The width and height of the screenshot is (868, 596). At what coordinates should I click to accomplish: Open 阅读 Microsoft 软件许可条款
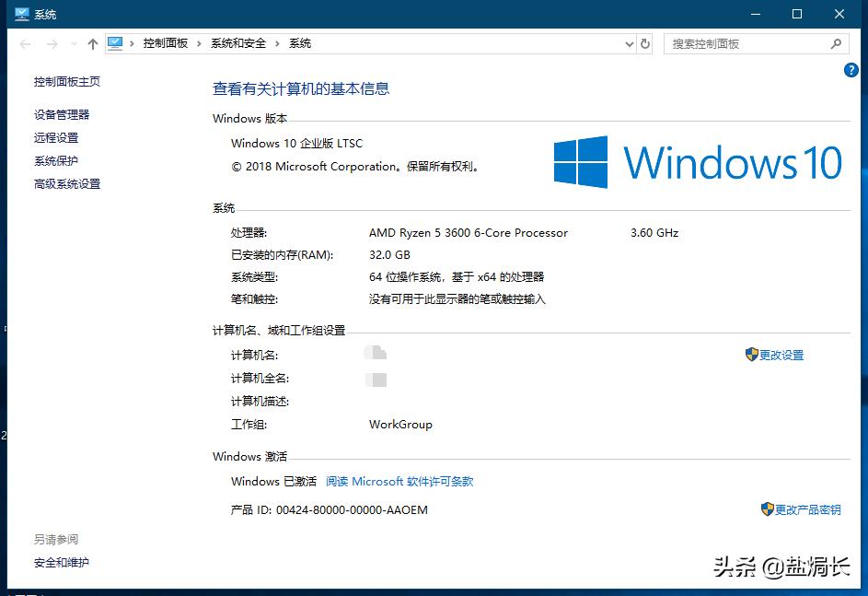point(399,481)
